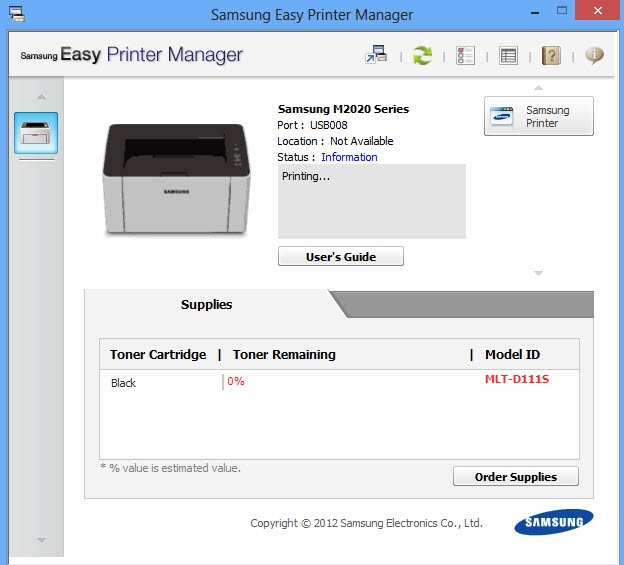The height and width of the screenshot is (565, 624).
Task: Click the down arrow below Samsung Printer link
Action: click(x=538, y=273)
